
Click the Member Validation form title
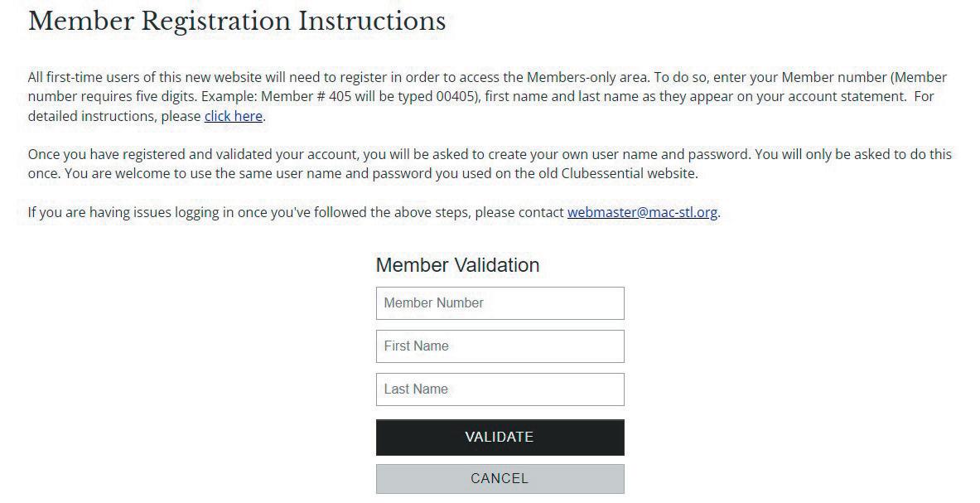click(457, 265)
